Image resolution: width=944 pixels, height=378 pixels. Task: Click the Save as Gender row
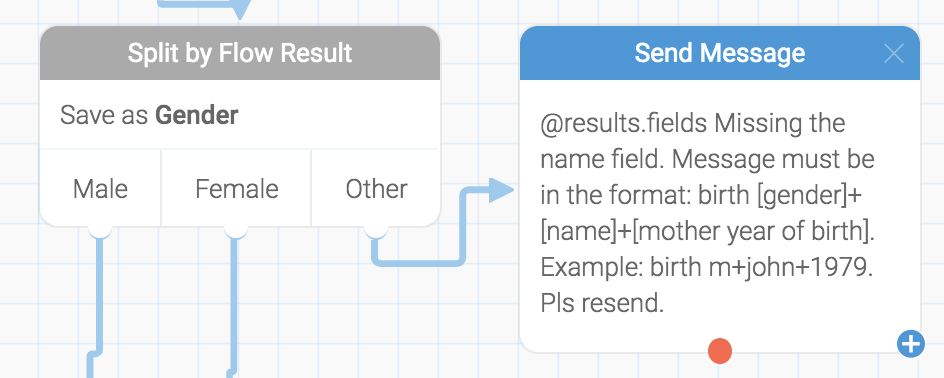pos(240,114)
